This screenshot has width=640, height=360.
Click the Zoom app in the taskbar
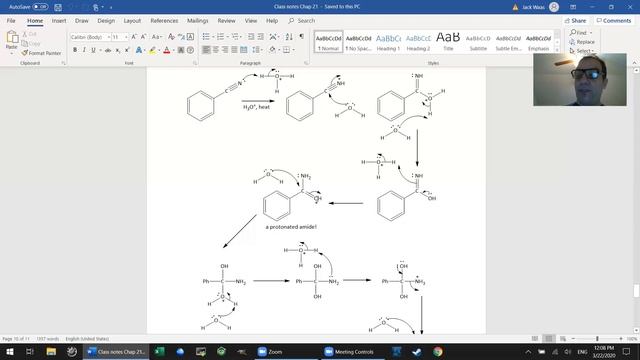point(271,351)
